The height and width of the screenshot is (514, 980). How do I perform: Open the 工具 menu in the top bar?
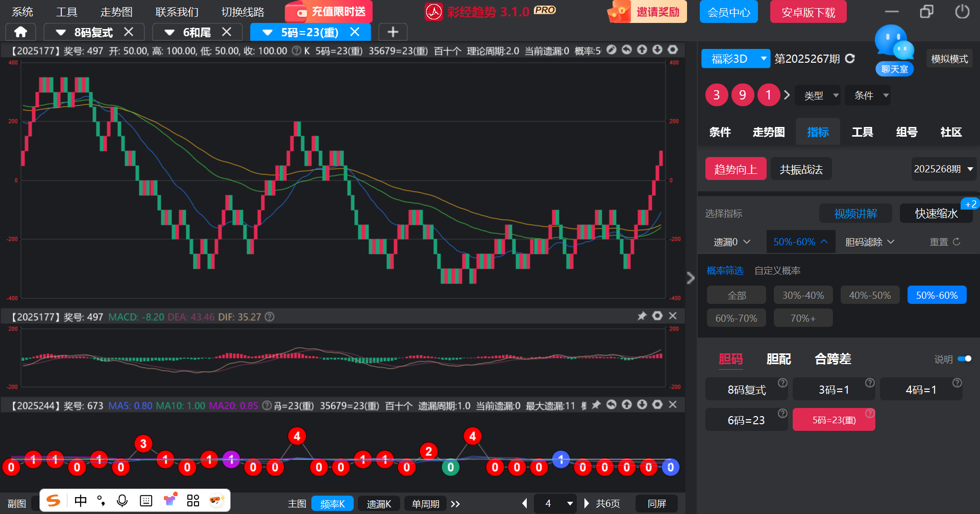click(66, 12)
